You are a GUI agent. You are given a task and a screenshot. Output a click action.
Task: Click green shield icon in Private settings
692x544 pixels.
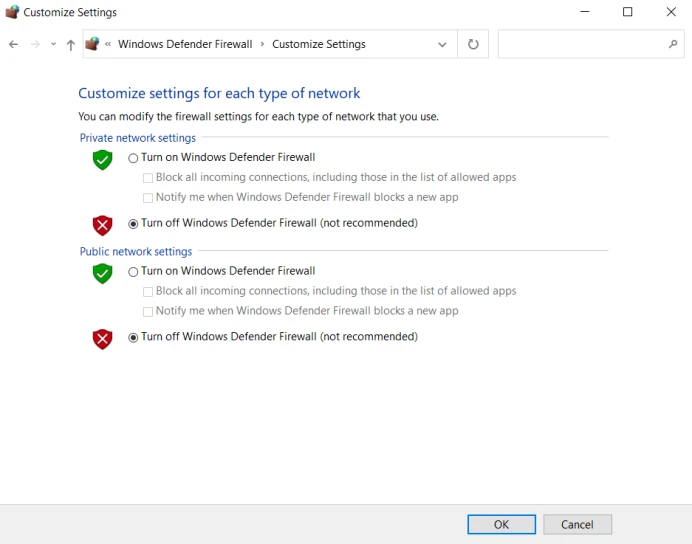102,160
